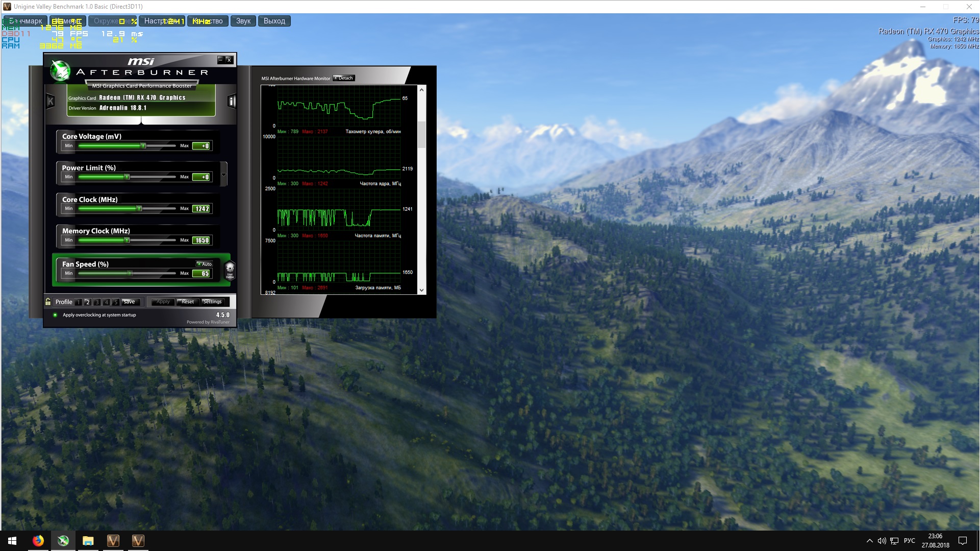
Task: Click the Core Voltage +0 value field
Action: point(202,146)
